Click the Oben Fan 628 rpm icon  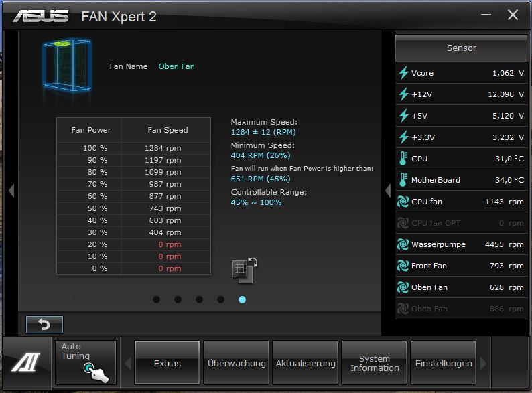coord(403,287)
